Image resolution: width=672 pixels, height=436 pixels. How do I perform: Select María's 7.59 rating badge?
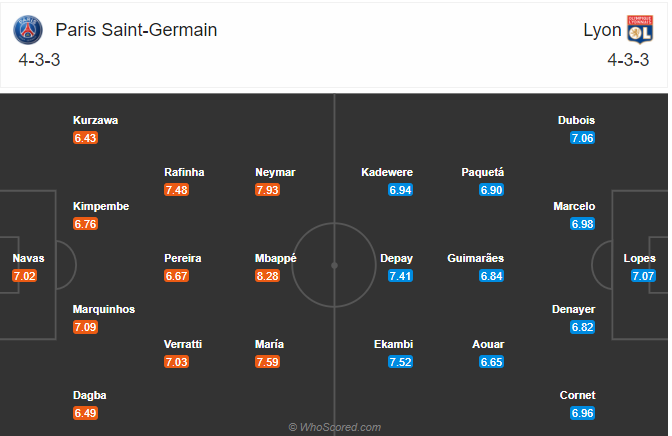(x=267, y=362)
